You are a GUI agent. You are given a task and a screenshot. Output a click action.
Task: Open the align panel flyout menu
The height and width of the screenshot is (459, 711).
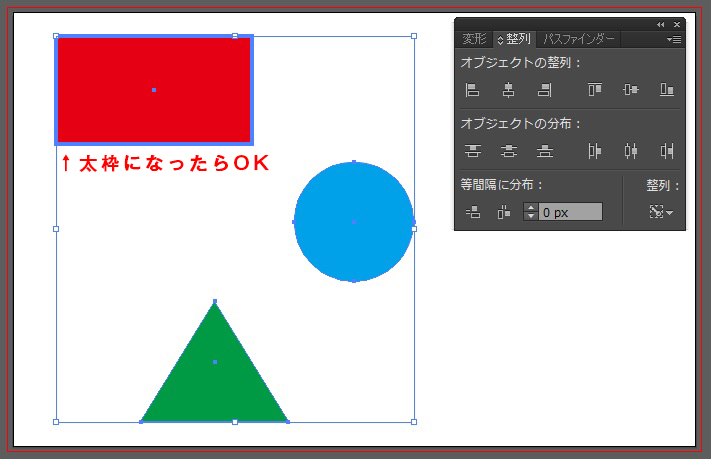(x=674, y=40)
